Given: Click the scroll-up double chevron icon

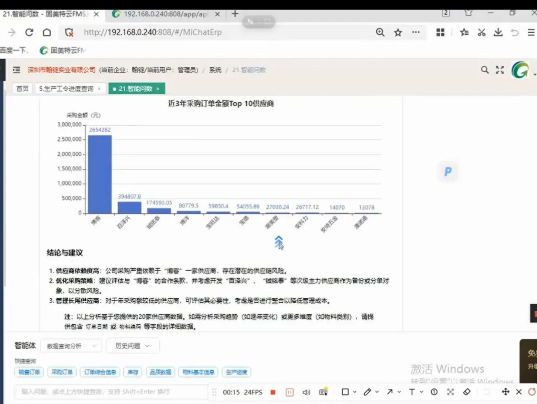Looking at the screenshot, I should [x=279, y=242].
